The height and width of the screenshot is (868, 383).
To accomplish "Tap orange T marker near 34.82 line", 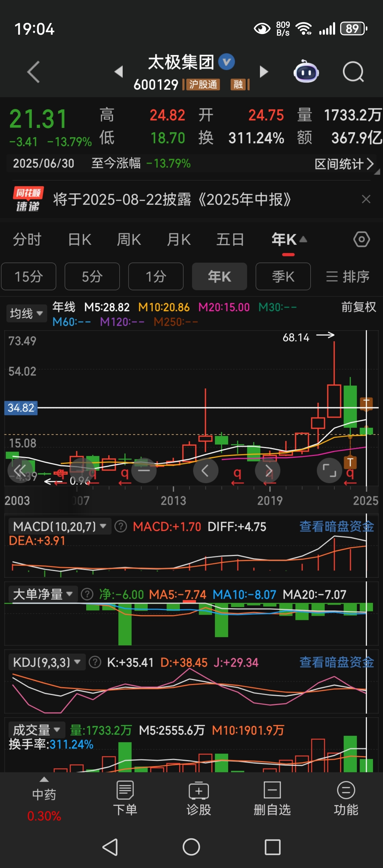I will click(366, 403).
